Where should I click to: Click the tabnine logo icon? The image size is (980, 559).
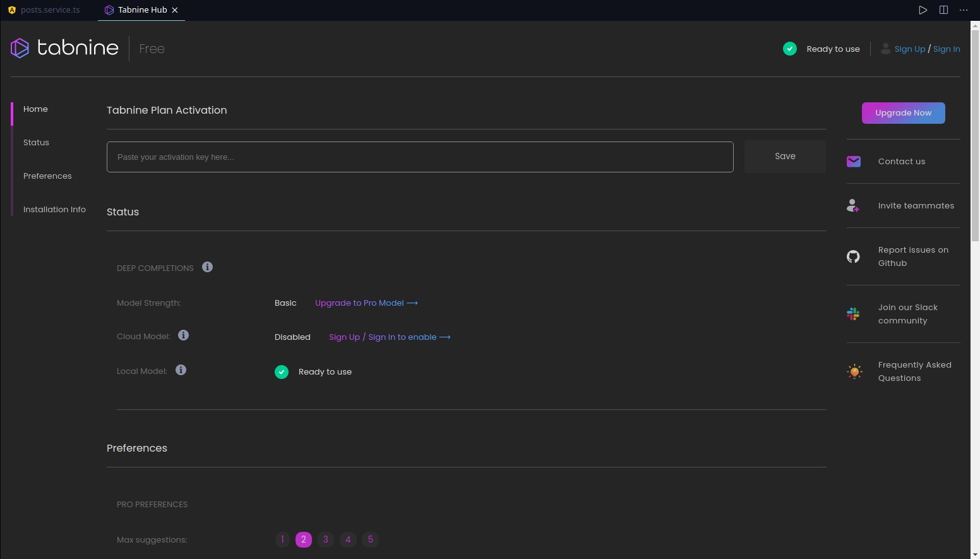[x=20, y=48]
